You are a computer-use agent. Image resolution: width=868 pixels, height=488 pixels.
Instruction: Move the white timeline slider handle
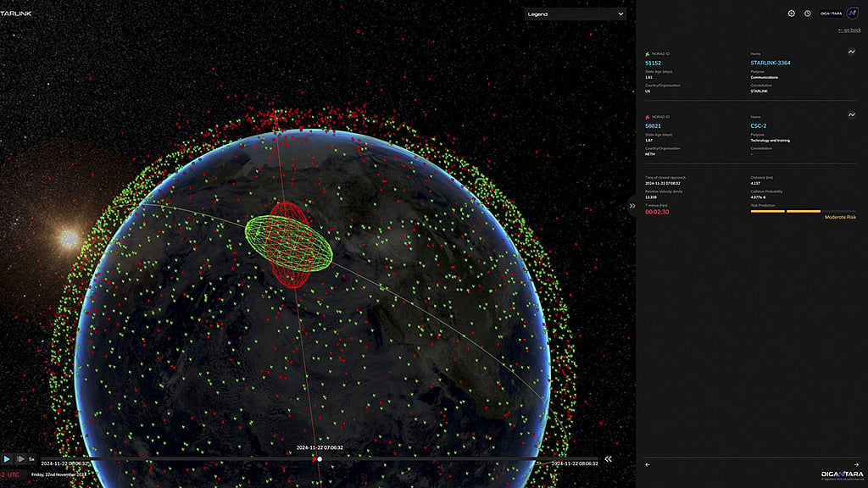coord(320,458)
